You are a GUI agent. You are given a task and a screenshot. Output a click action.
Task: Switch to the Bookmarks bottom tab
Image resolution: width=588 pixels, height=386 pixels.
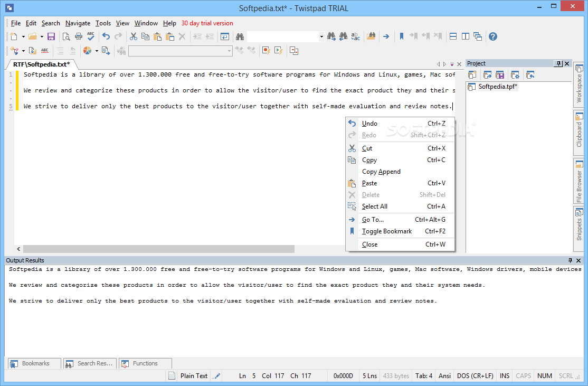pyautogui.click(x=34, y=363)
